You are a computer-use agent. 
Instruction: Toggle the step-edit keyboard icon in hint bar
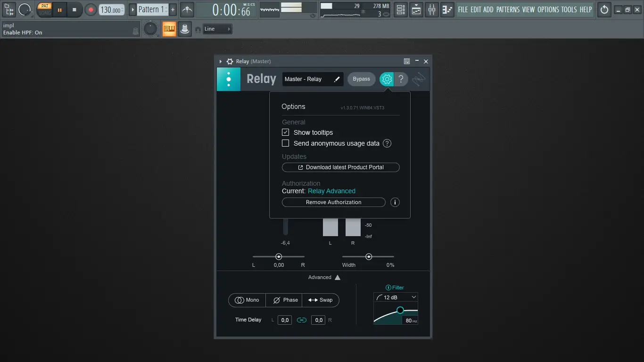pyautogui.click(x=169, y=29)
